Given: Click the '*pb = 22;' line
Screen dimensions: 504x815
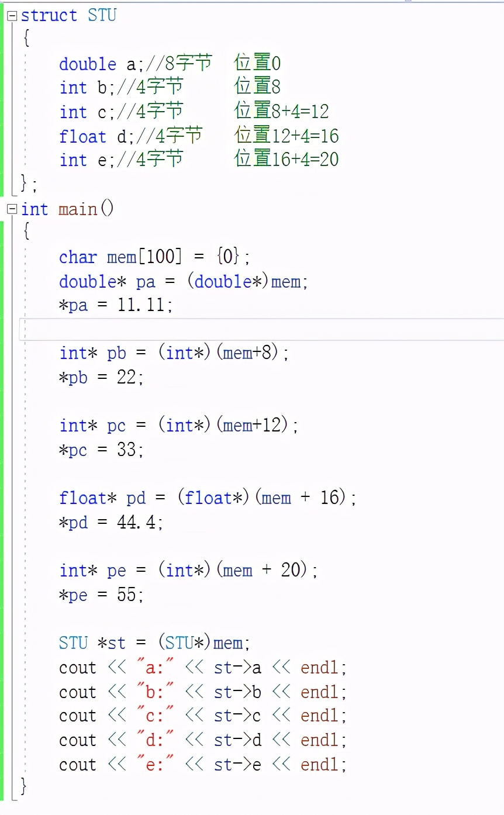Looking at the screenshot, I should [x=101, y=378].
